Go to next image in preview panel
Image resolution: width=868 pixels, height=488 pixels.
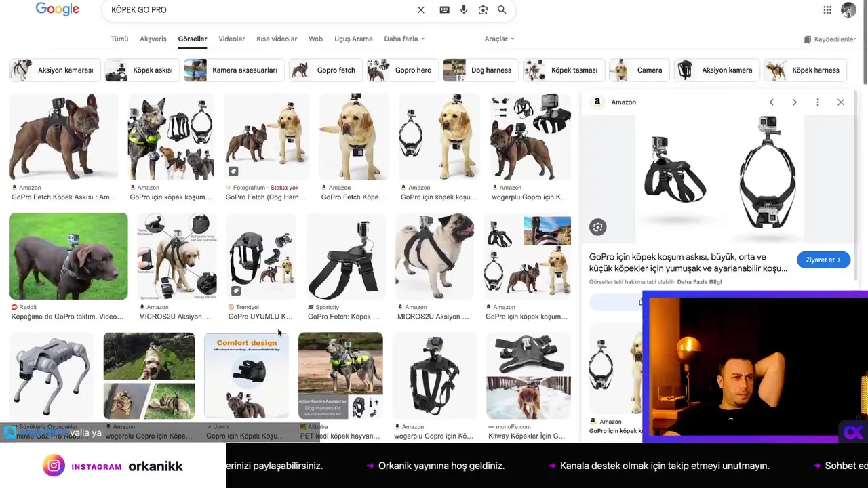tap(794, 102)
